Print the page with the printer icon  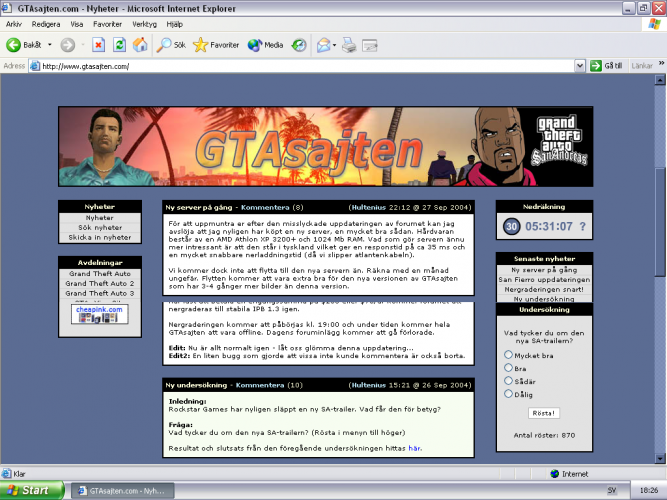click(349, 45)
